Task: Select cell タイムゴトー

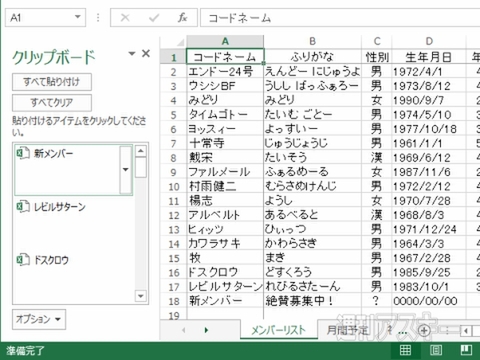Action: point(225,115)
